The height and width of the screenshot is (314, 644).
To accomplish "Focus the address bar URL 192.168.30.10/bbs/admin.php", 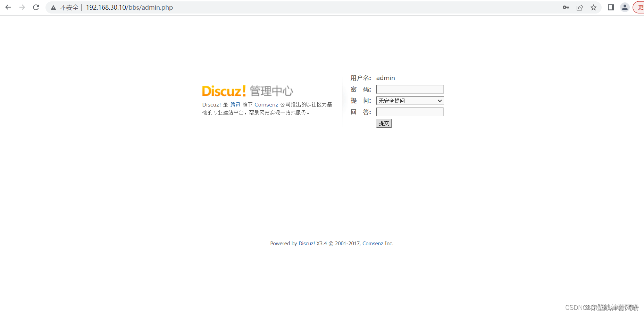I will (129, 7).
